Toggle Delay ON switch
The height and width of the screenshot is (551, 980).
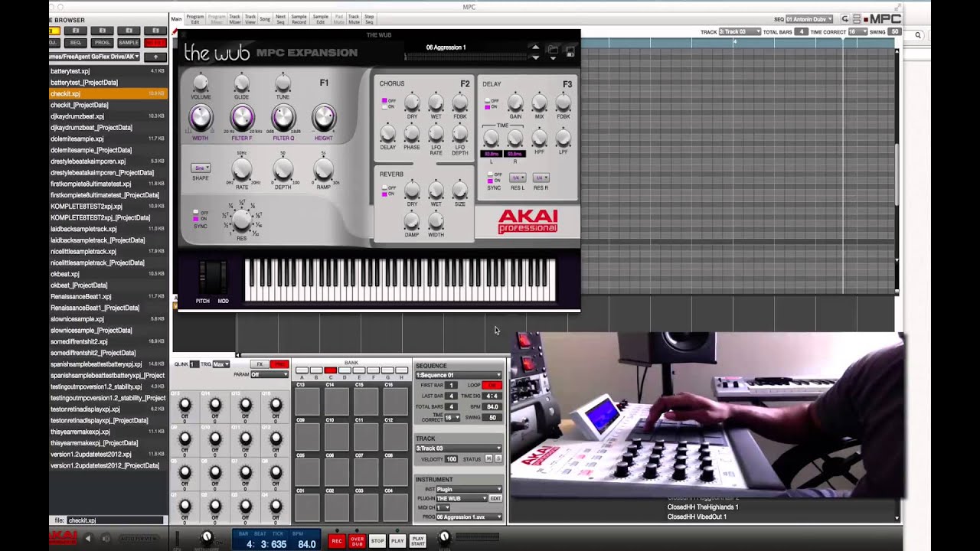[488, 106]
